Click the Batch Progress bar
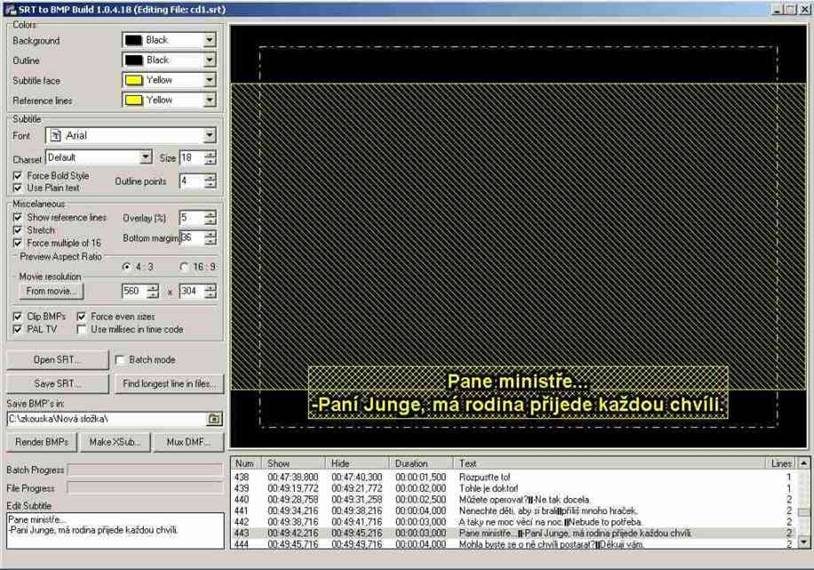The image size is (814, 570). point(145,470)
